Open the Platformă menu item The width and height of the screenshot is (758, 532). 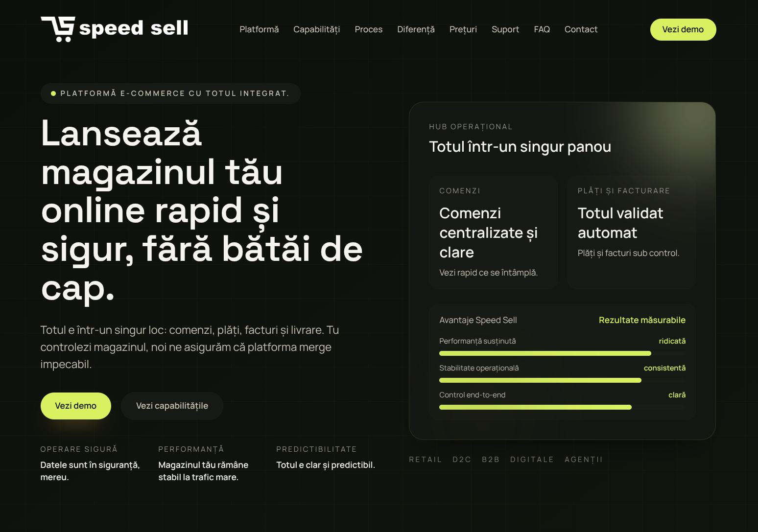259,29
